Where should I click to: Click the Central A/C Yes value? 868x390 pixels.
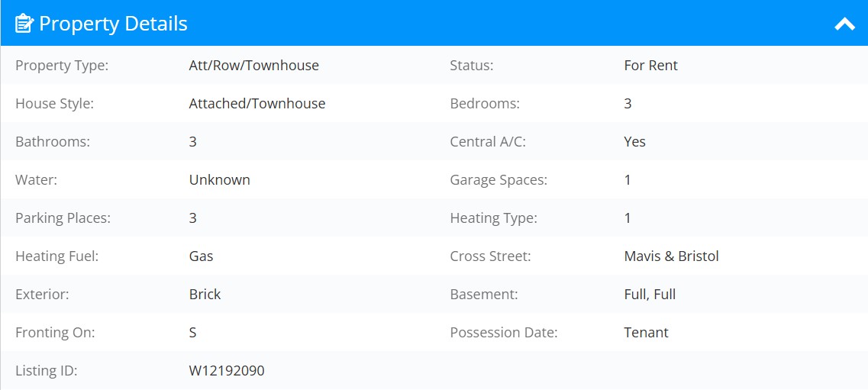(x=635, y=142)
